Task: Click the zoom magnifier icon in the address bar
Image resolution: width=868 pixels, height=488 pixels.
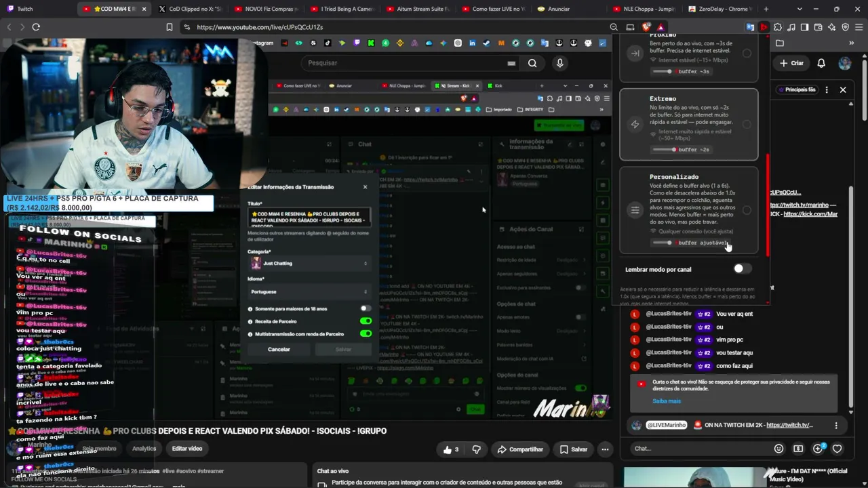Action: click(614, 27)
